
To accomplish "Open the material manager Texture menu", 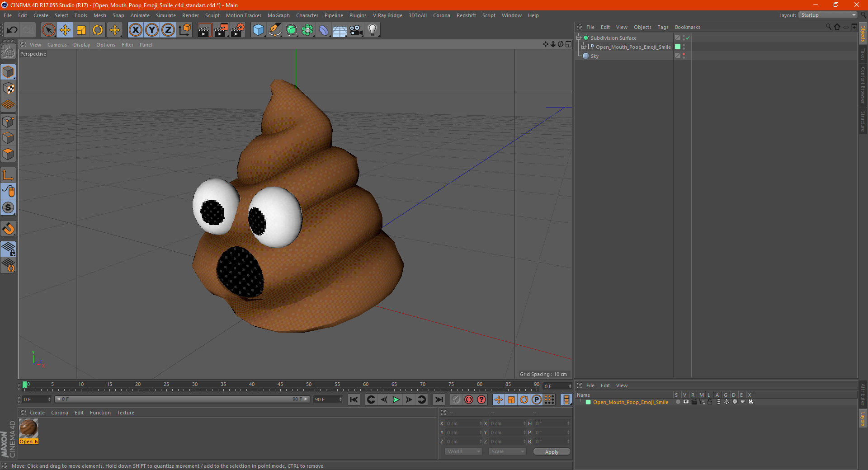I will 125,413.
